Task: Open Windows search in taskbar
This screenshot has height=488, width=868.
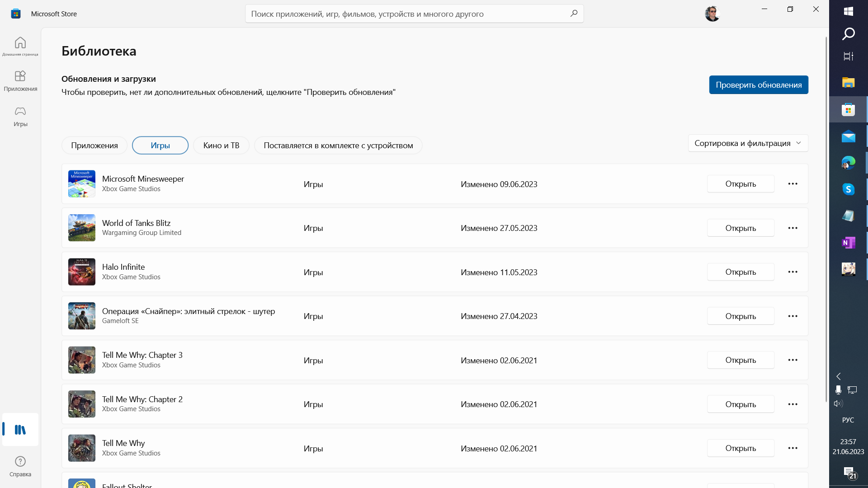Action: coord(849,34)
